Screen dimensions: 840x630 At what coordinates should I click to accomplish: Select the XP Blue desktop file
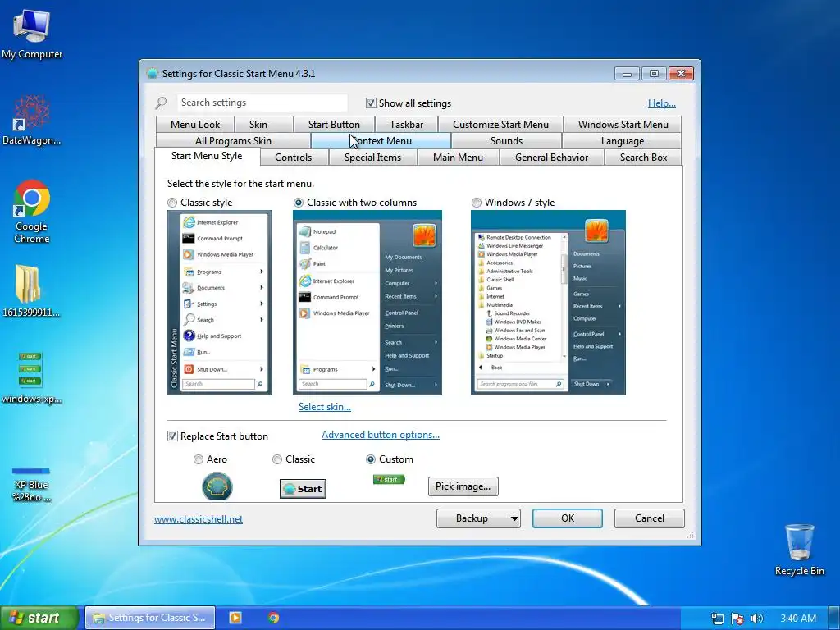(x=31, y=485)
